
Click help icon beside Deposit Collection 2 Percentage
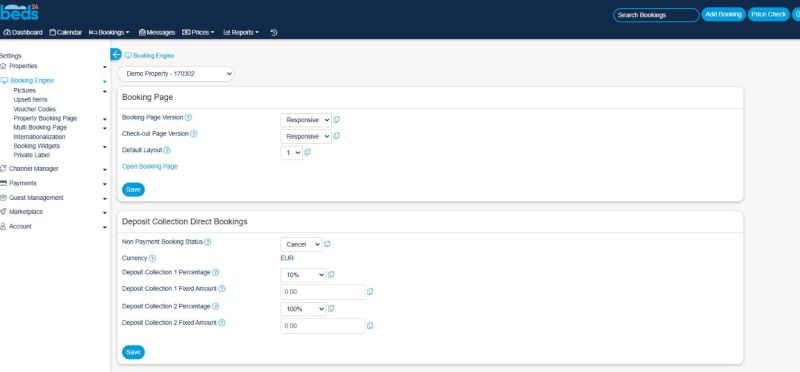point(215,307)
